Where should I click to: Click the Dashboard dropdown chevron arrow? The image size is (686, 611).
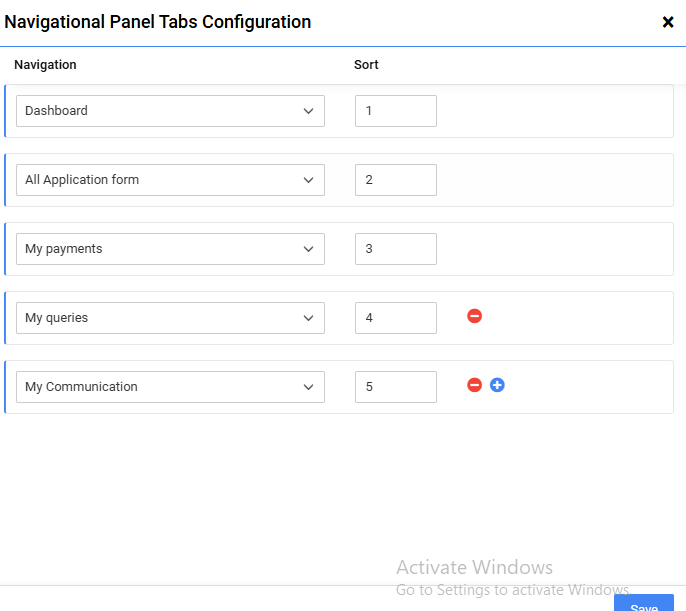(x=308, y=111)
